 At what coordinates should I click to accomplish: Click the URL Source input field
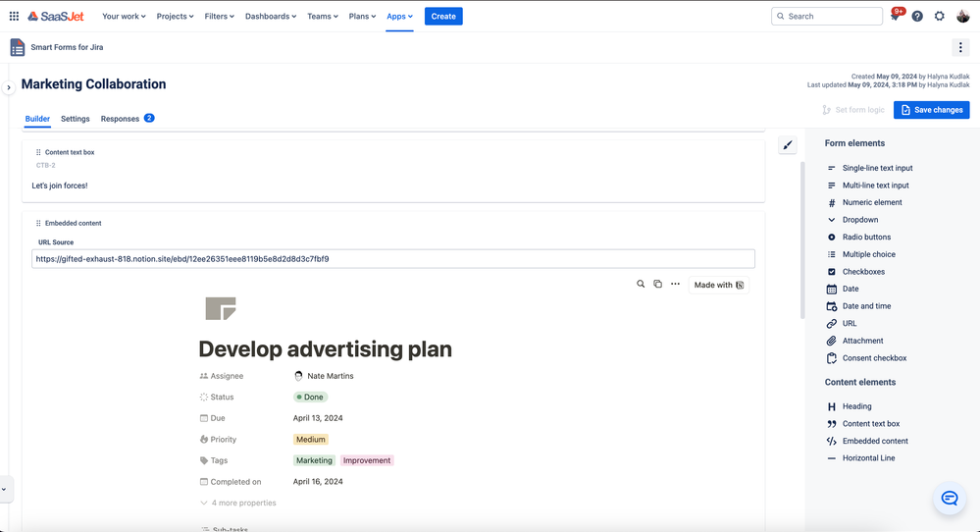(393, 259)
